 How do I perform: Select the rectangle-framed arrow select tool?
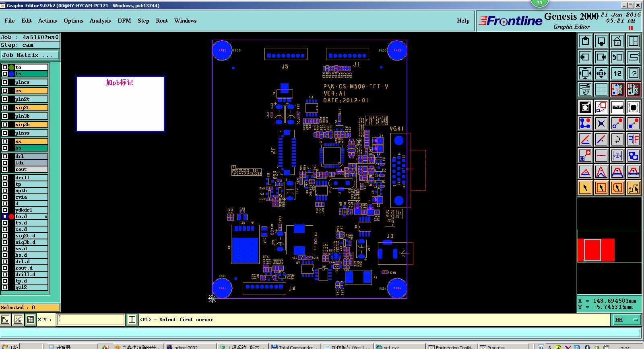tap(601, 188)
